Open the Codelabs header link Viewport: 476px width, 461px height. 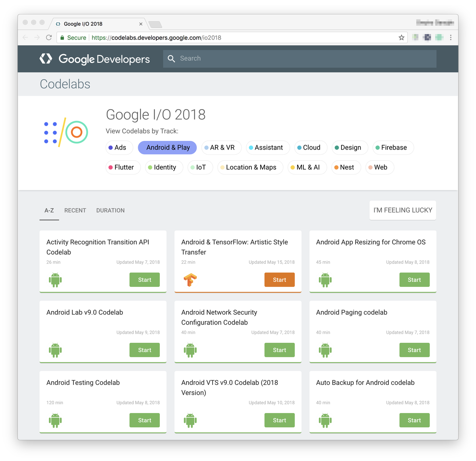click(65, 84)
